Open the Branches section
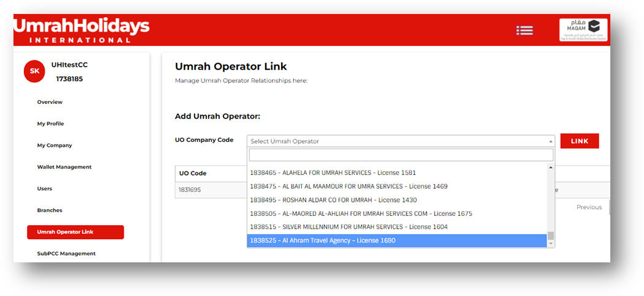 pos(50,210)
